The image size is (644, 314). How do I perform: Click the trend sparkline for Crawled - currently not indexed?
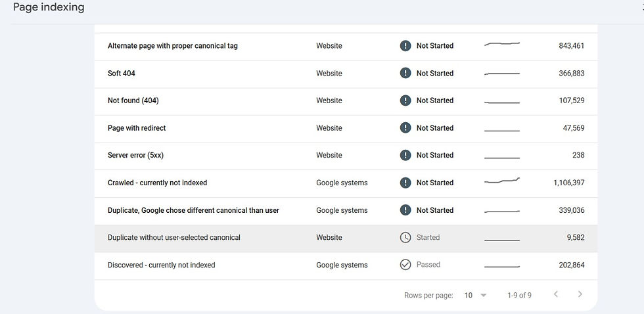[x=502, y=181]
